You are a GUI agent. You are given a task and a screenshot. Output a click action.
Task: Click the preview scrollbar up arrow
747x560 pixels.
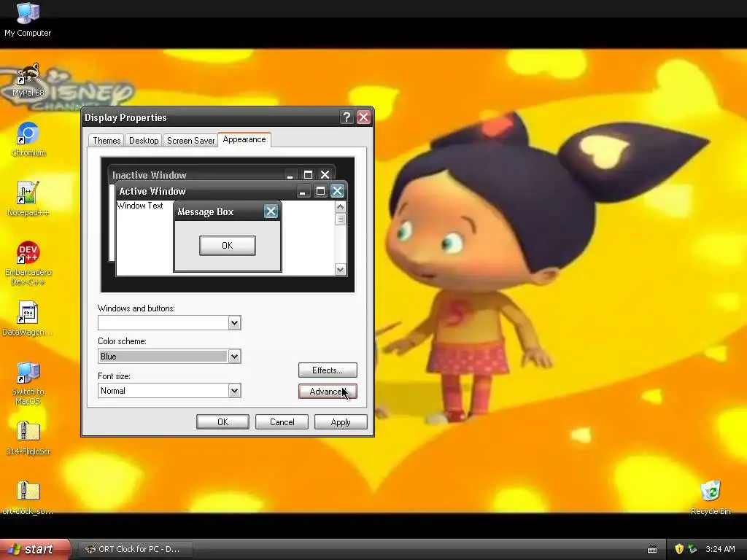[340, 206]
